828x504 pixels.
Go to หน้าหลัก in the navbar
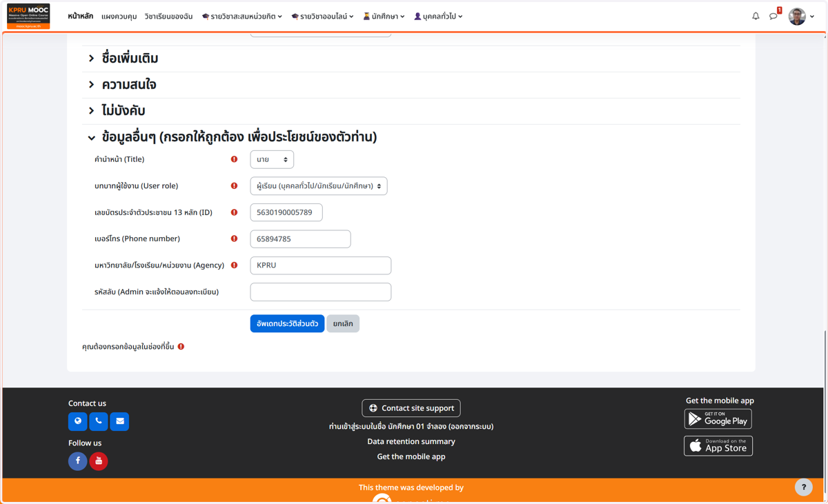point(81,16)
